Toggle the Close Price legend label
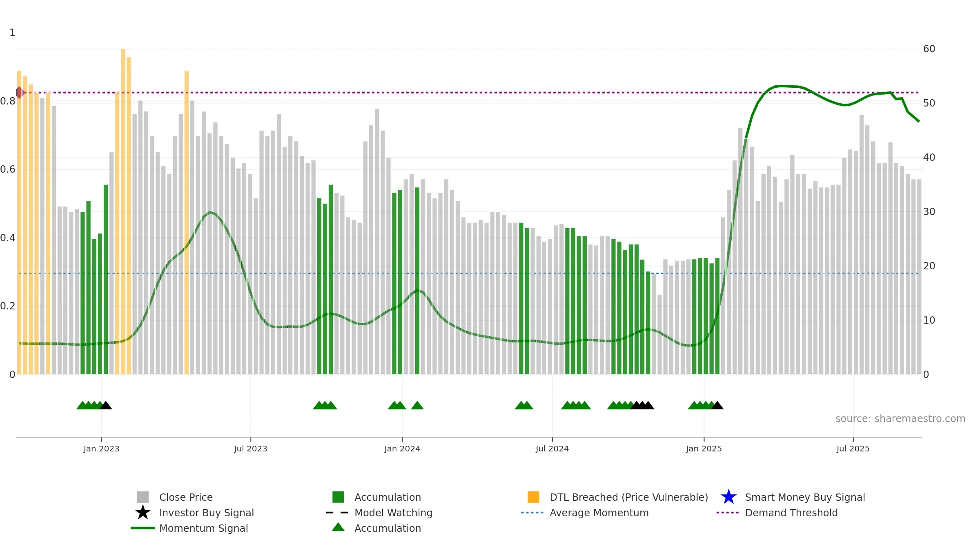The width and height of the screenshot is (980, 551). point(186,497)
